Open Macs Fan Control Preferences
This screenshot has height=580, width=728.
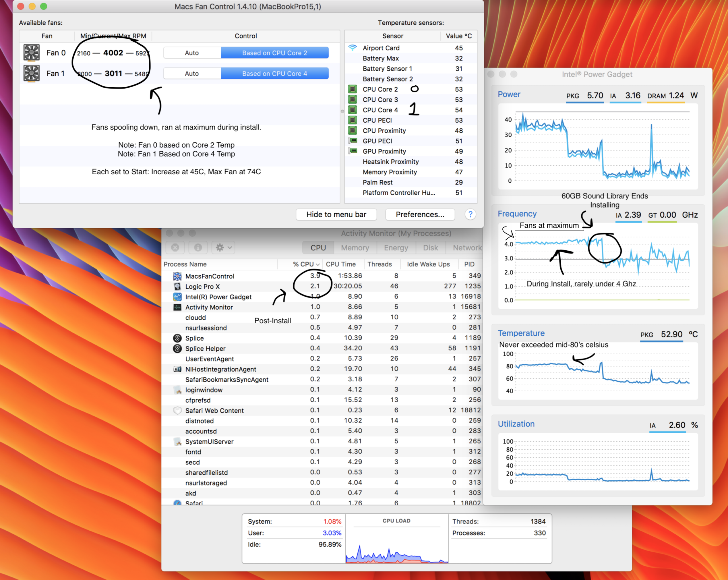click(x=420, y=214)
